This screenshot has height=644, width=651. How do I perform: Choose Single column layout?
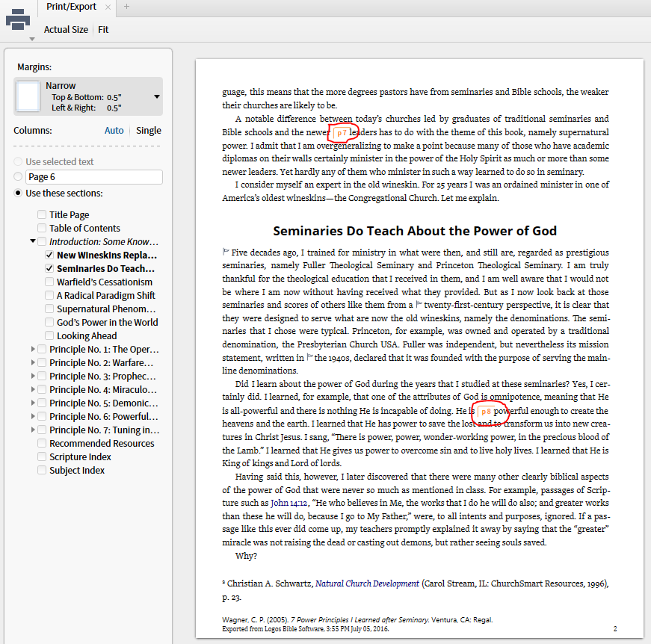tap(149, 130)
